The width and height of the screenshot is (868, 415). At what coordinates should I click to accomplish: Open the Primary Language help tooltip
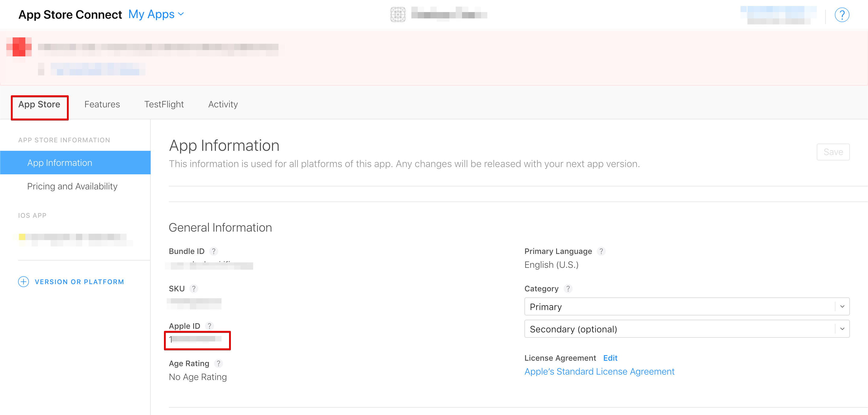pos(602,251)
